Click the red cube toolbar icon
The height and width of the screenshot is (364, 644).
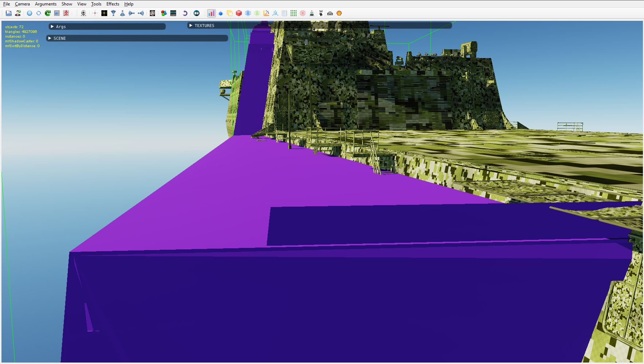pyautogui.click(x=239, y=13)
